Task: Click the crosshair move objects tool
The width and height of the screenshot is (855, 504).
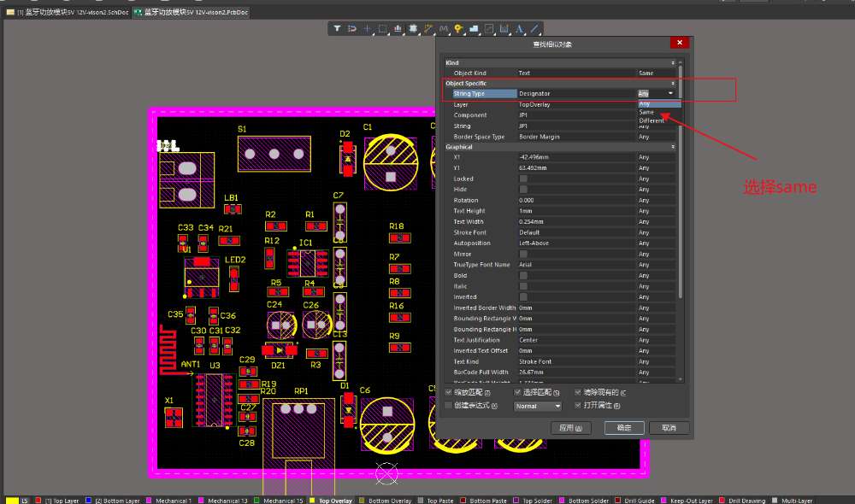Action: tap(367, 28)
